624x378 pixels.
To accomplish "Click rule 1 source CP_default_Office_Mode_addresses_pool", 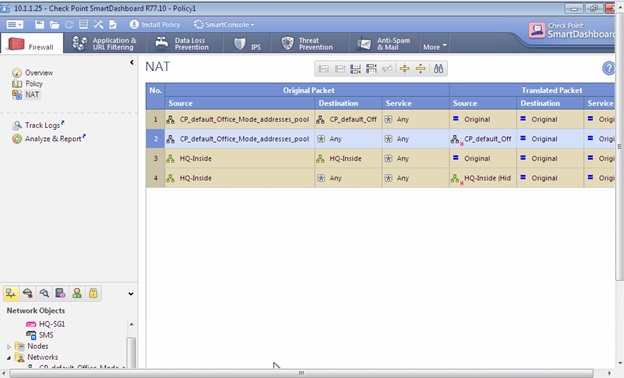I will tap(240, 119).
